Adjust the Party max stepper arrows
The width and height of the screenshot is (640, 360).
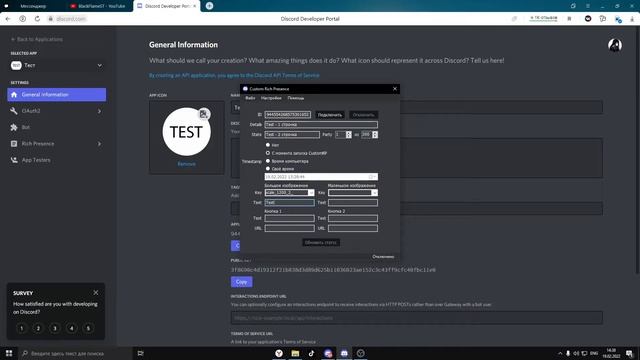pyautogui.click(x=375, y=134)
